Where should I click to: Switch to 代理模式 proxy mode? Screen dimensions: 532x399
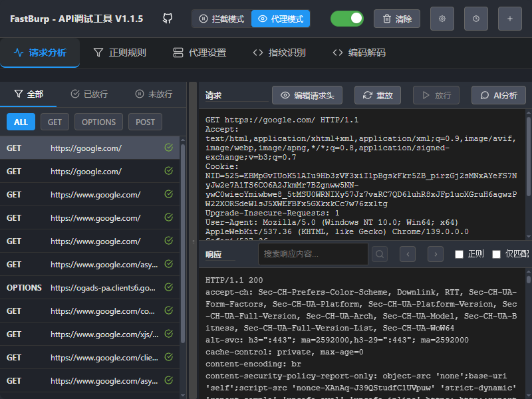point(281,19)
